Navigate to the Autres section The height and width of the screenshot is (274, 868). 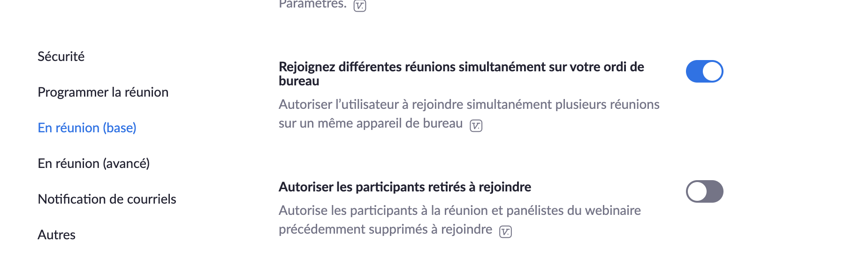56,235
